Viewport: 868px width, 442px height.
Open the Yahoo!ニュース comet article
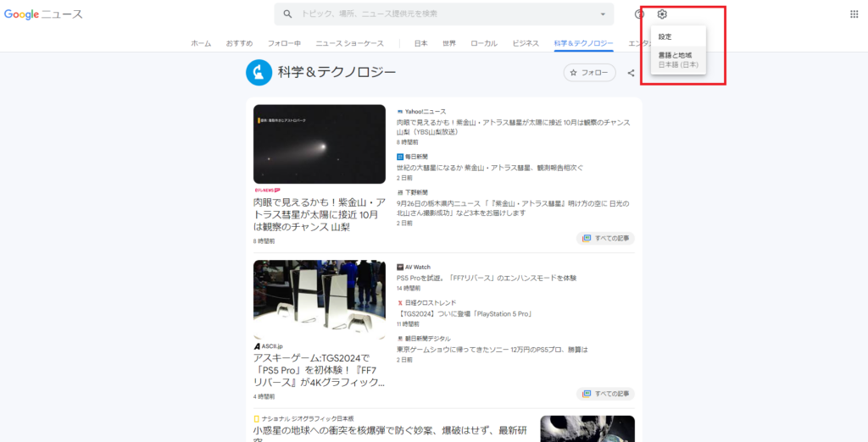513,127
